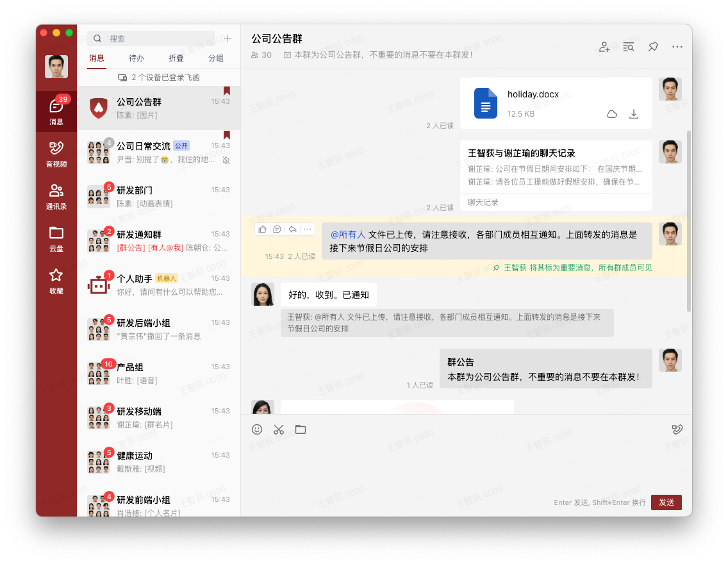Open the chat history search icon
This screenshot has width=728, height=564.
[628, 47]
